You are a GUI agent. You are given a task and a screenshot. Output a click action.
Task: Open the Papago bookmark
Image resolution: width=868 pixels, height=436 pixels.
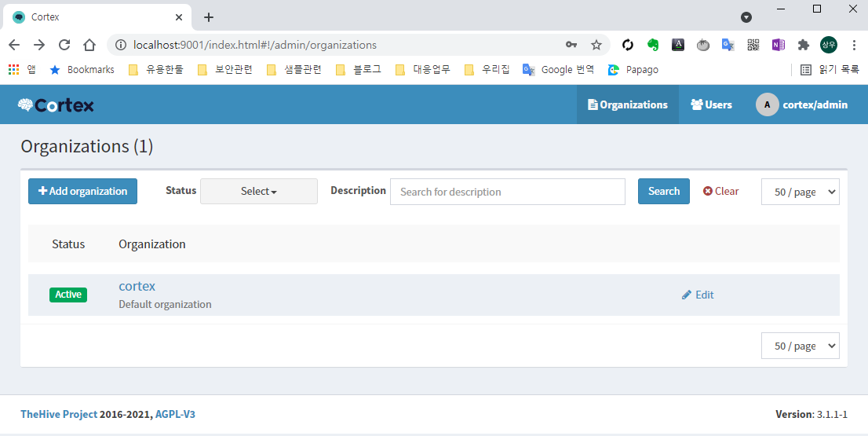click(x=633, y=70)
